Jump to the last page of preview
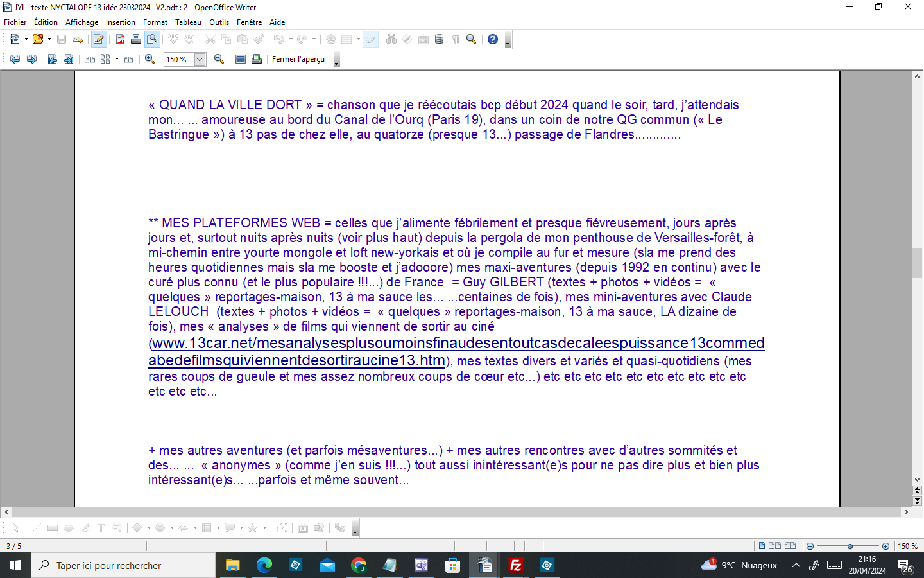 [x=69, y=59]
